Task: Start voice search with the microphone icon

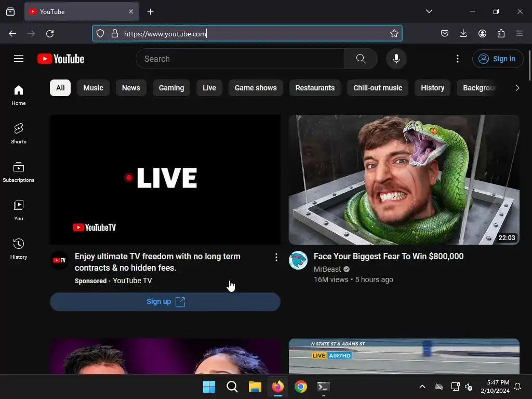Action: point(396,59)
